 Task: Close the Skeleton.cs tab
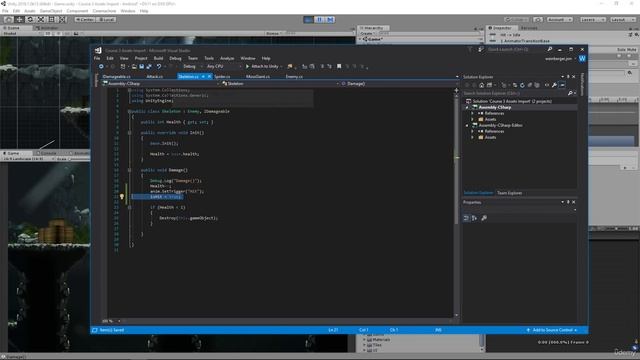pyautogui.click(x=209, y=76)
